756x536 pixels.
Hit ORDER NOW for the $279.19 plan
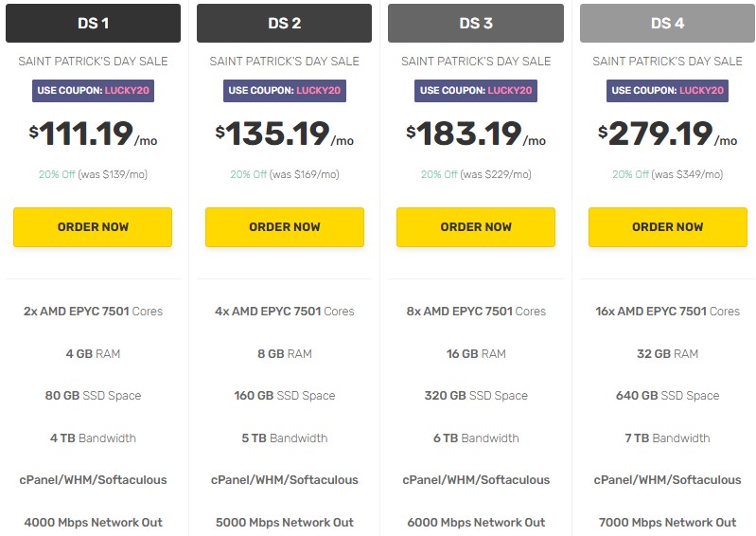click(667, 227)
